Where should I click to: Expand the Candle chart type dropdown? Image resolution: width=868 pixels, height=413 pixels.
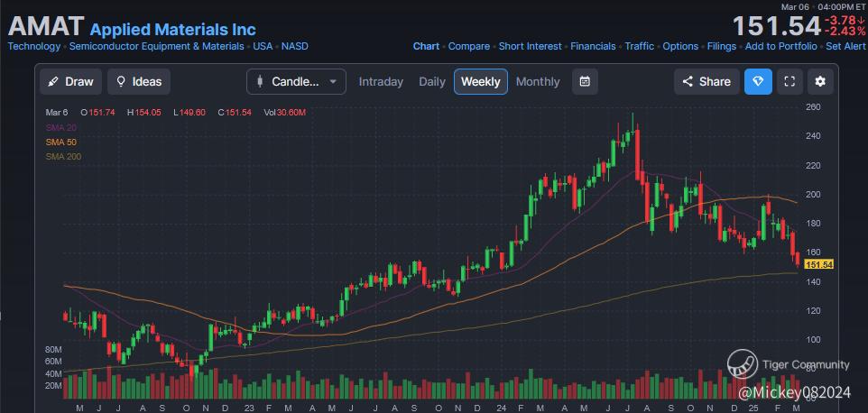point(296,81)
